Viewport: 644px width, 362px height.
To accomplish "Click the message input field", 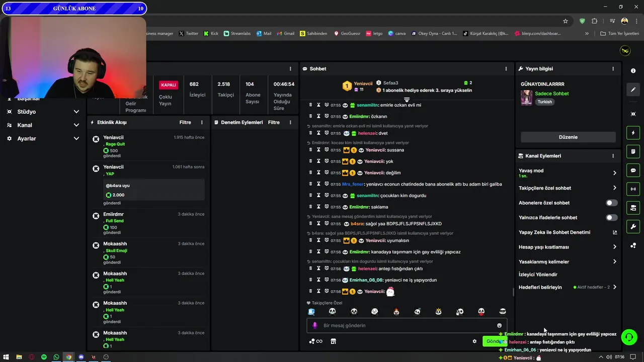I will 407,325.
